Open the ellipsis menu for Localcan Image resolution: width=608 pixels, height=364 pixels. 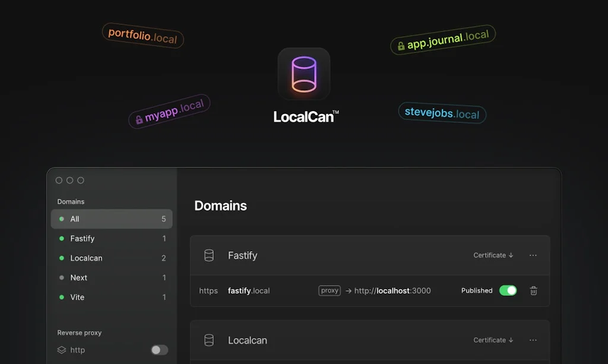point(533,340)
